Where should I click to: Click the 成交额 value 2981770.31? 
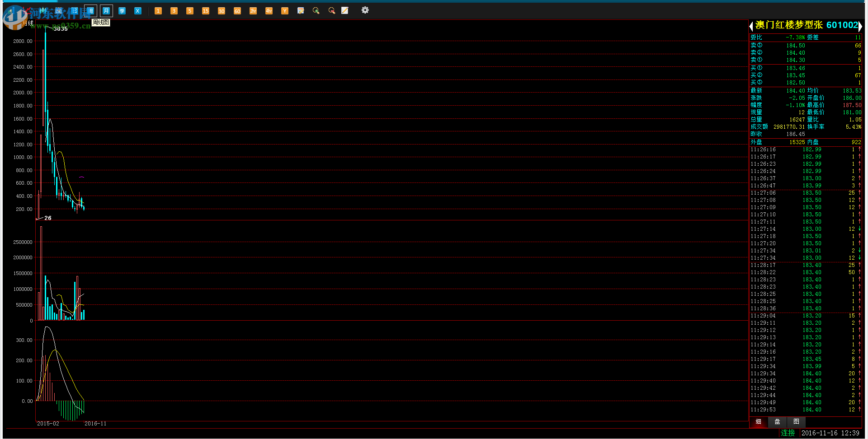[x=789, y=127]
